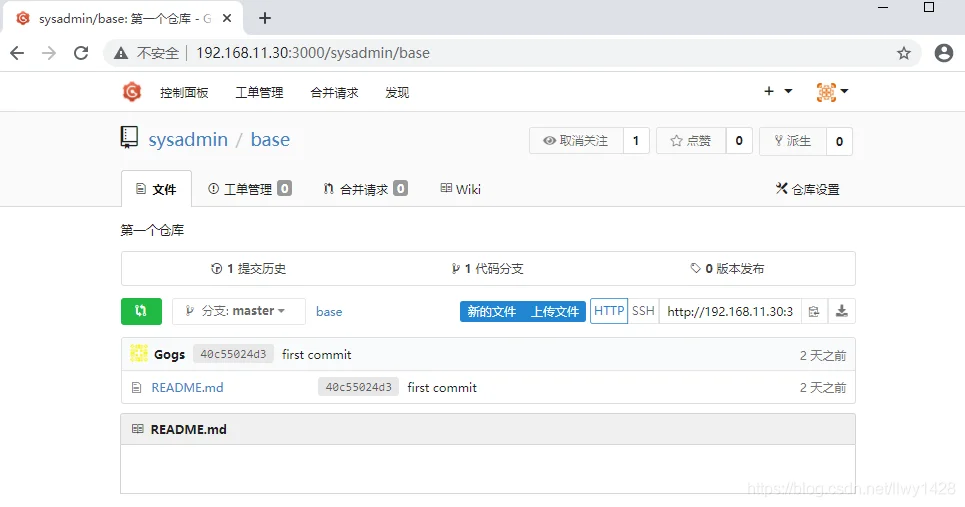Click the clone URL input field
Screen dimensions: 965x507
coord(730,311)
